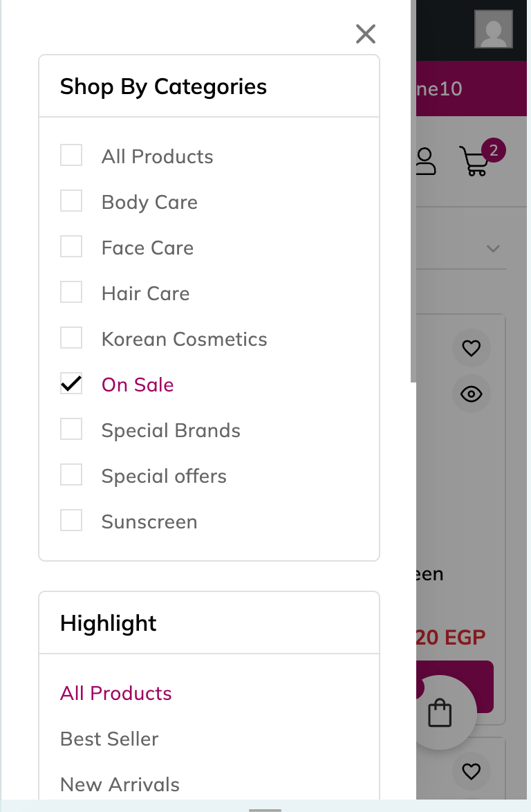Check the Korean Cosmetics checkbox
The height and width of the screenshot is (812, 531).
coord(71,338)
